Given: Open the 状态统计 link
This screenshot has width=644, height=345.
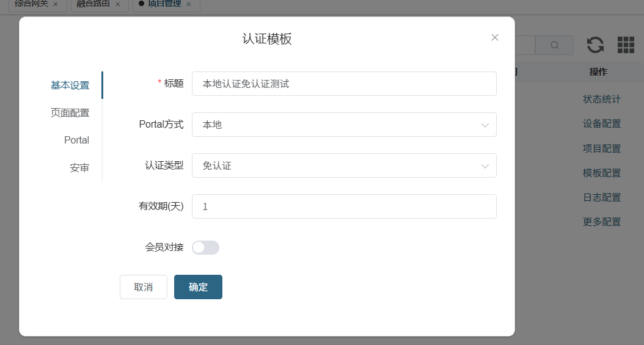Looking at the screenshot, I should coord(601,99).
